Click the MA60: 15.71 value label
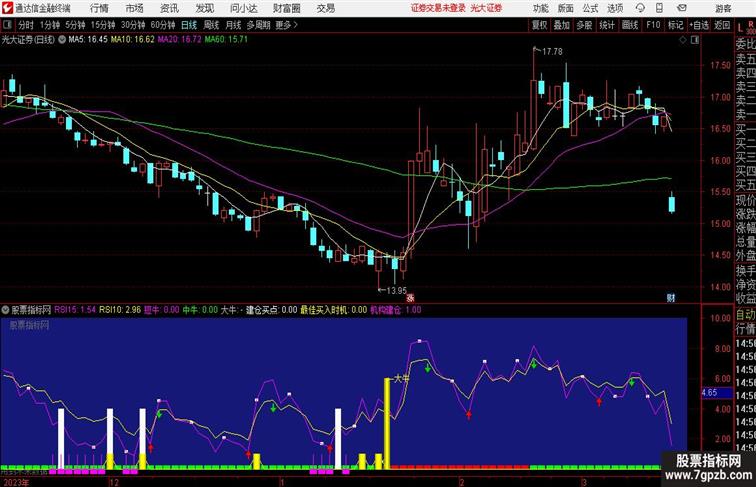This screenshot has width=756, height=487. (226, 40)
